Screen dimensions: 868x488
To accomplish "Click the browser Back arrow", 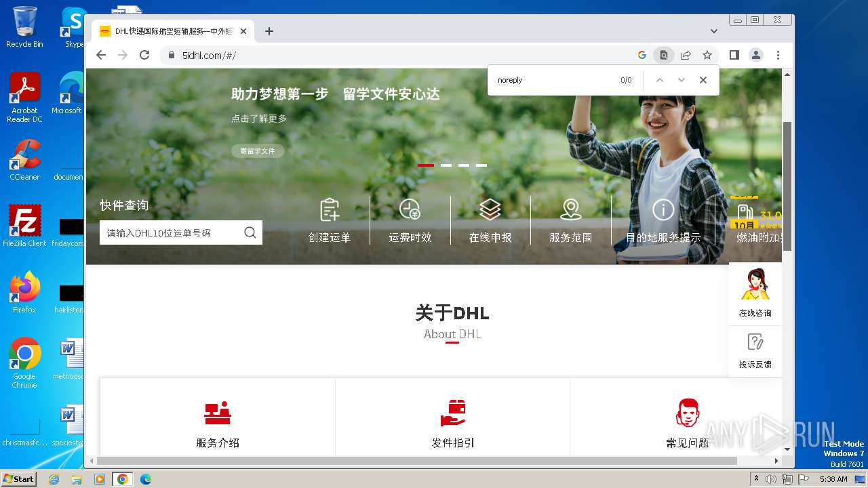I will [x=101, y=55].
